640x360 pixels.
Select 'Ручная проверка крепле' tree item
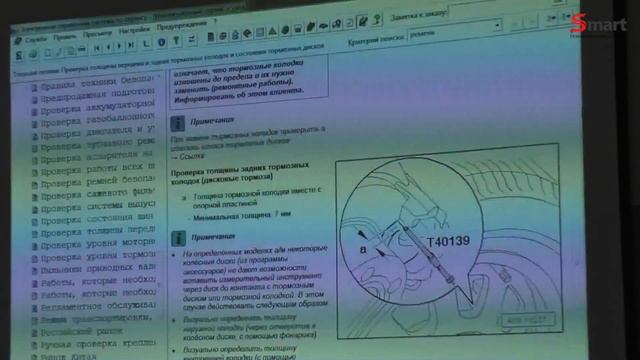click(x=93, y=344)
